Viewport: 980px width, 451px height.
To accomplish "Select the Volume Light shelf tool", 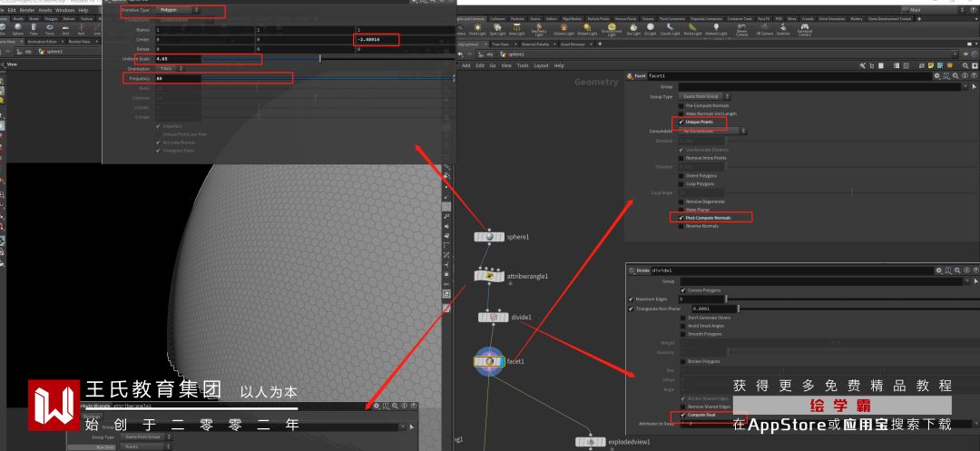I will pos(564,29).
